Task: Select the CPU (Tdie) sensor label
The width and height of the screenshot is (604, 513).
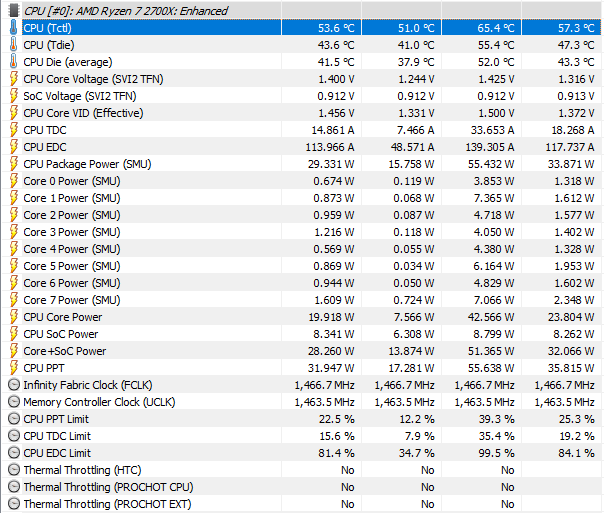Action: [49, 45]
